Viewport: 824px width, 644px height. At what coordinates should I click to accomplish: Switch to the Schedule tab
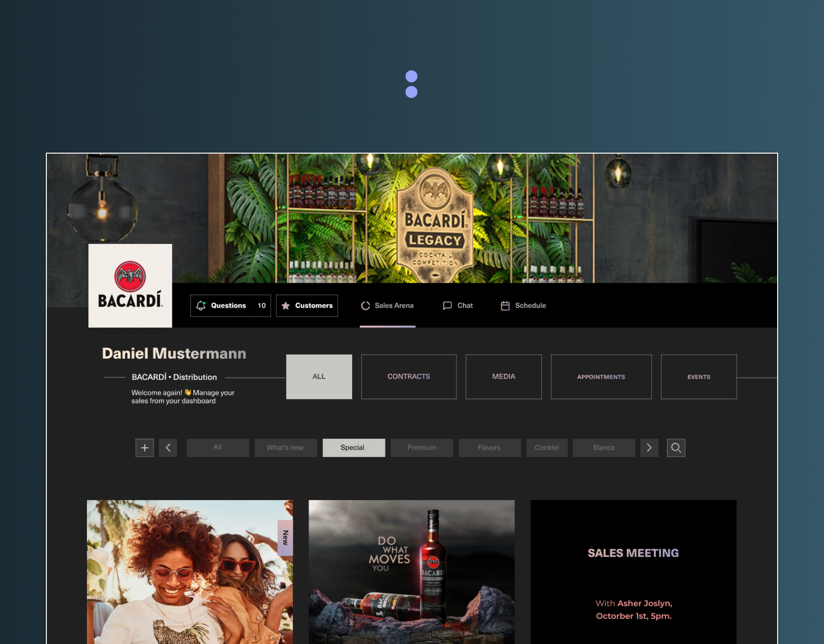[523, 306]
